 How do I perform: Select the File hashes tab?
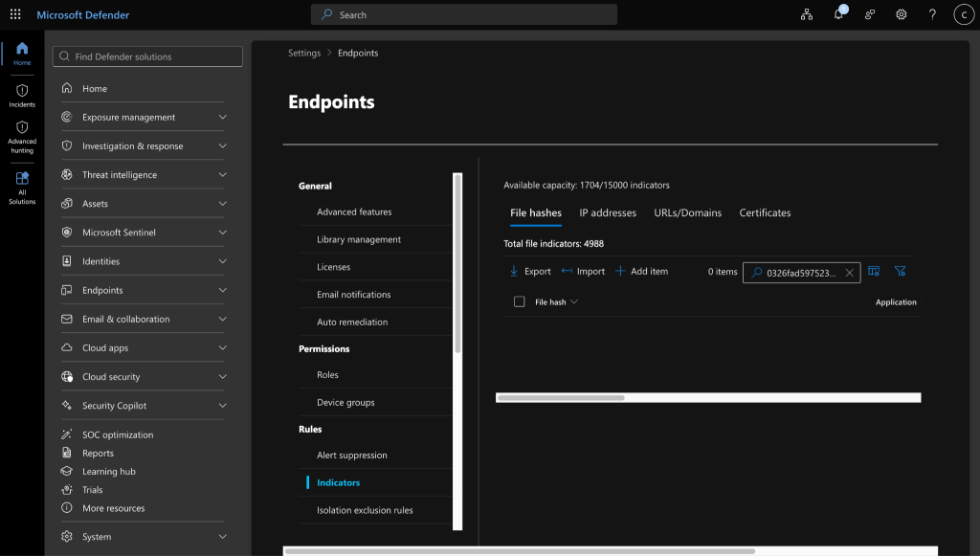coord(536,213)
